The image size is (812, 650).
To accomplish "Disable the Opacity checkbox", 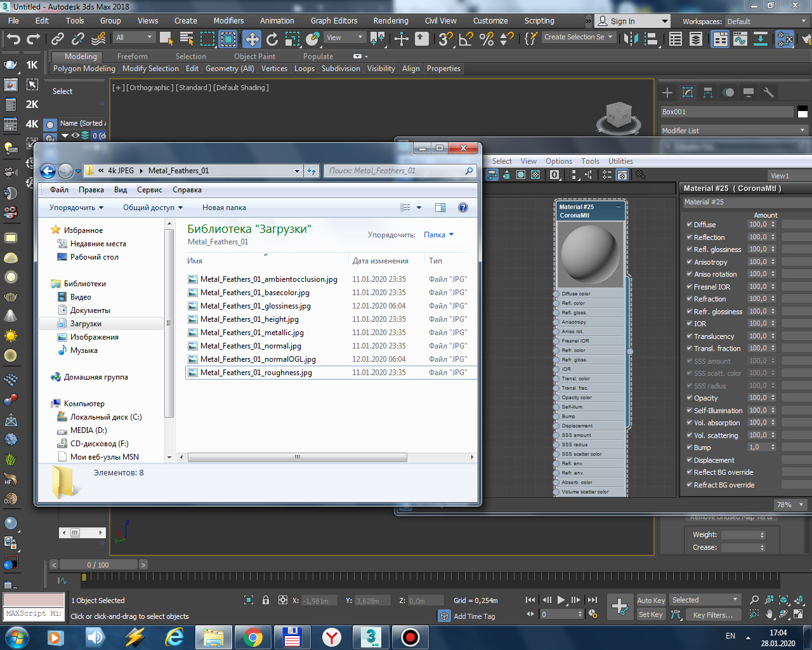I will tap(689, 398).
